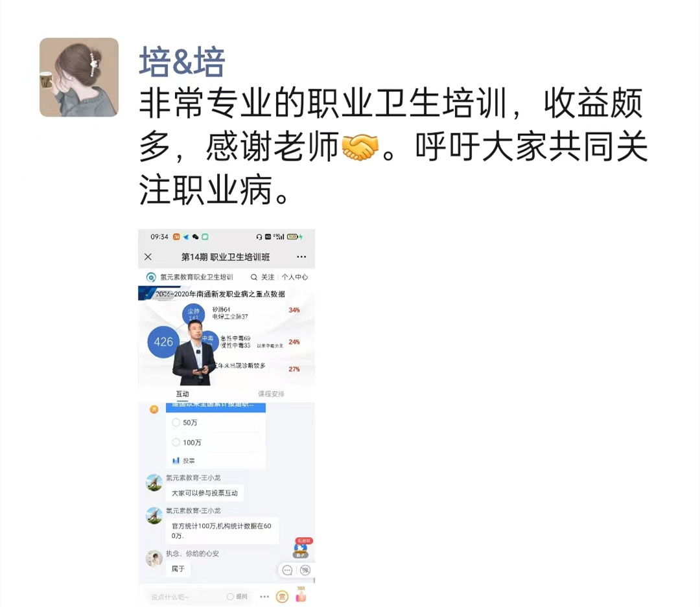Viewport: 700px width, 607px height.
Task: Switch to the 课程安排 tab
Action: 271,394
